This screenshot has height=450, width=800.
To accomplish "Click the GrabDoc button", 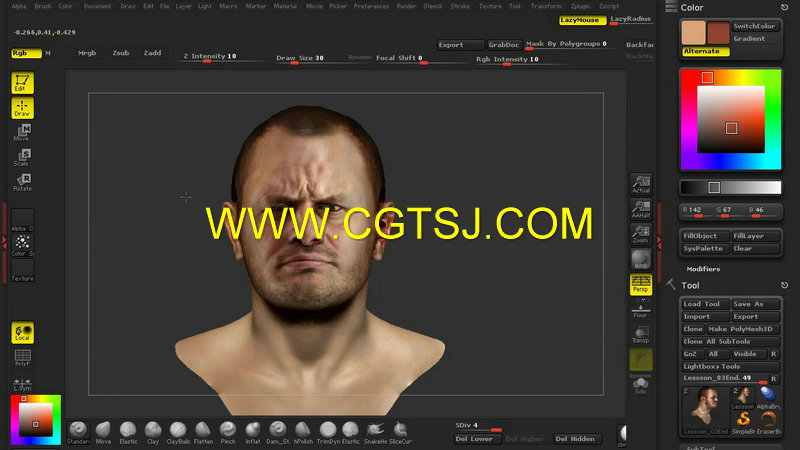I will click(x=504, y=45).
